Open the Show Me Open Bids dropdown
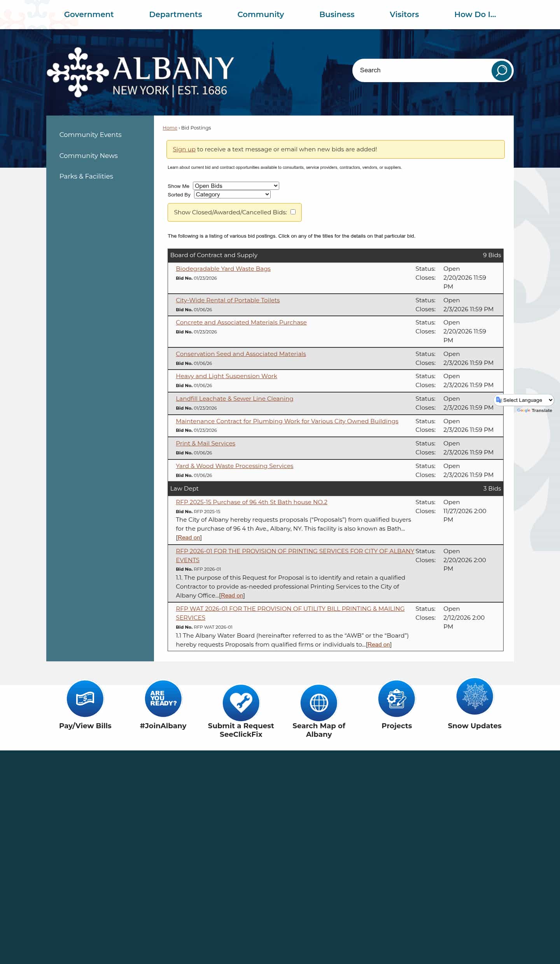Image resolution: width=560 pixels, height=964 pixels. click(x=236, y=186)
